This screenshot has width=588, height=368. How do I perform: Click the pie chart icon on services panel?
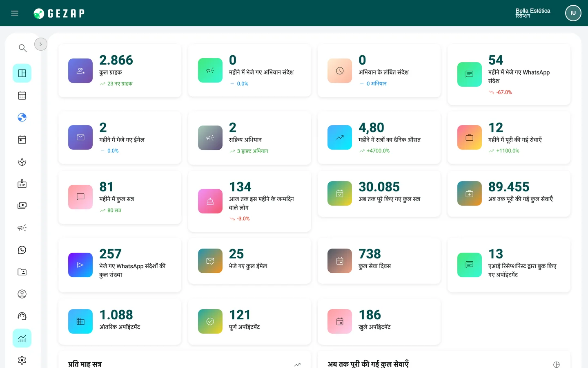tap(556, 364)
